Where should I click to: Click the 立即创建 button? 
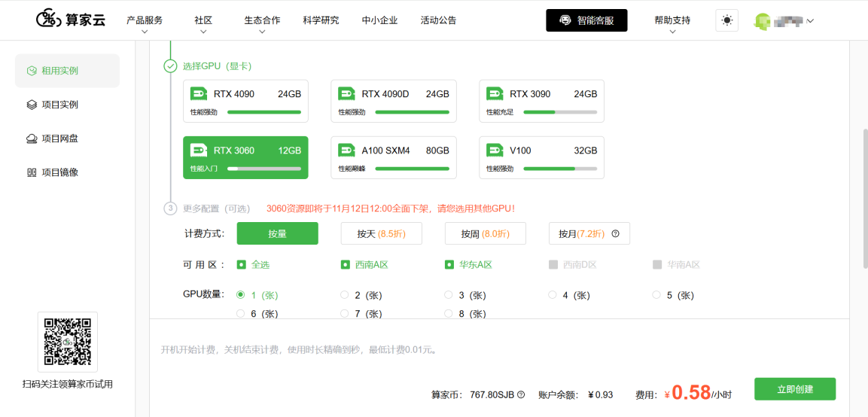click(x=795, y=388)
